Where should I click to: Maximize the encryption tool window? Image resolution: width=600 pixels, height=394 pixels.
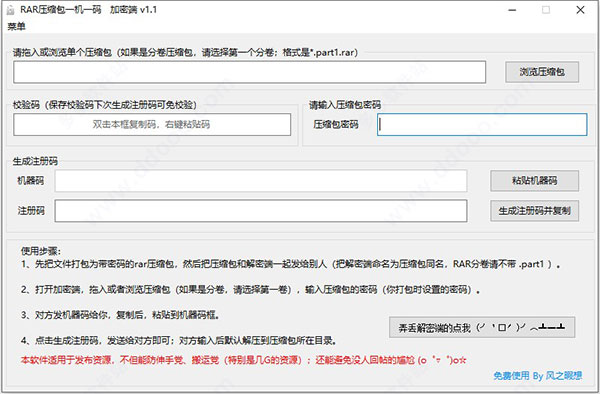[546, 10]
